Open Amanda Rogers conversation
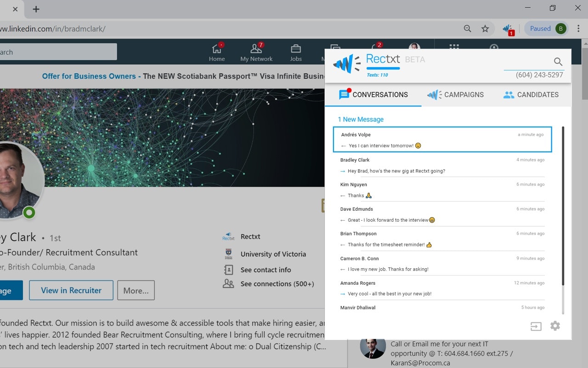Viewport: 588px width, 368px height. [442, 288]
